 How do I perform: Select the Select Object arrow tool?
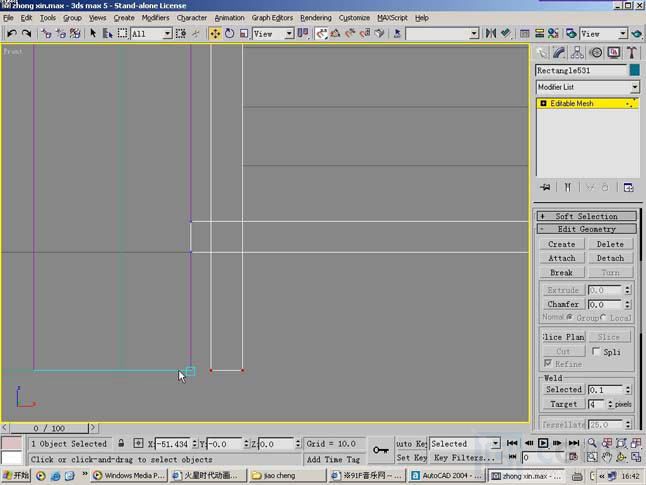pyautogui.click(x=93, y=33)
